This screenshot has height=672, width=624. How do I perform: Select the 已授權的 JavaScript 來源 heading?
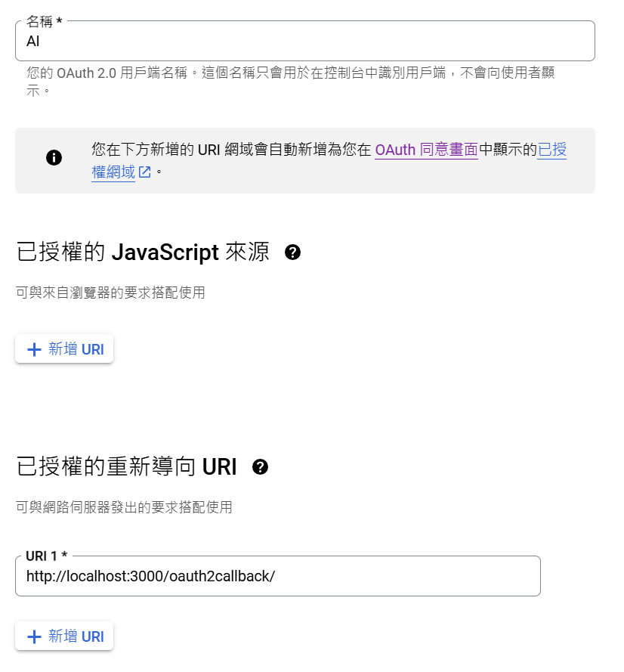click(143, 252)
